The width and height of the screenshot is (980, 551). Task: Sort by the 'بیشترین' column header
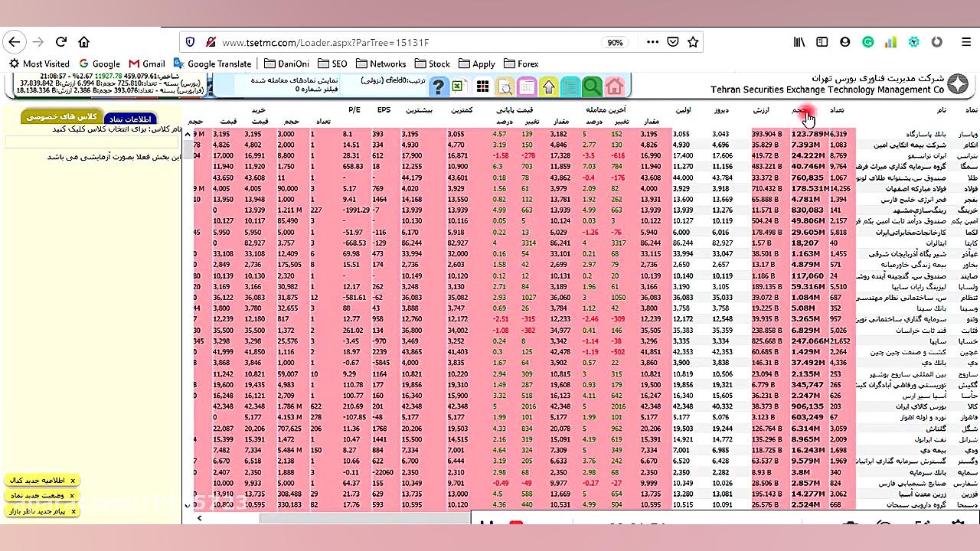[x=419, y=110]
